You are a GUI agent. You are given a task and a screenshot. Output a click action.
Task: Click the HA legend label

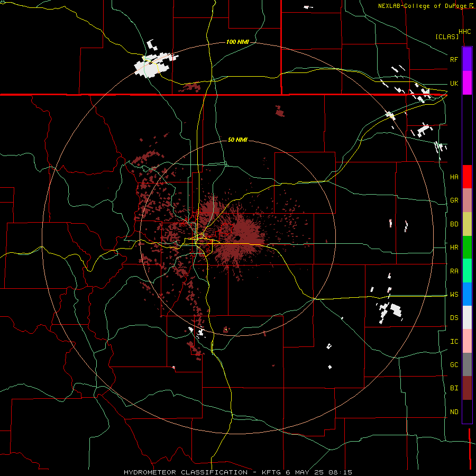tap(454, 177)
